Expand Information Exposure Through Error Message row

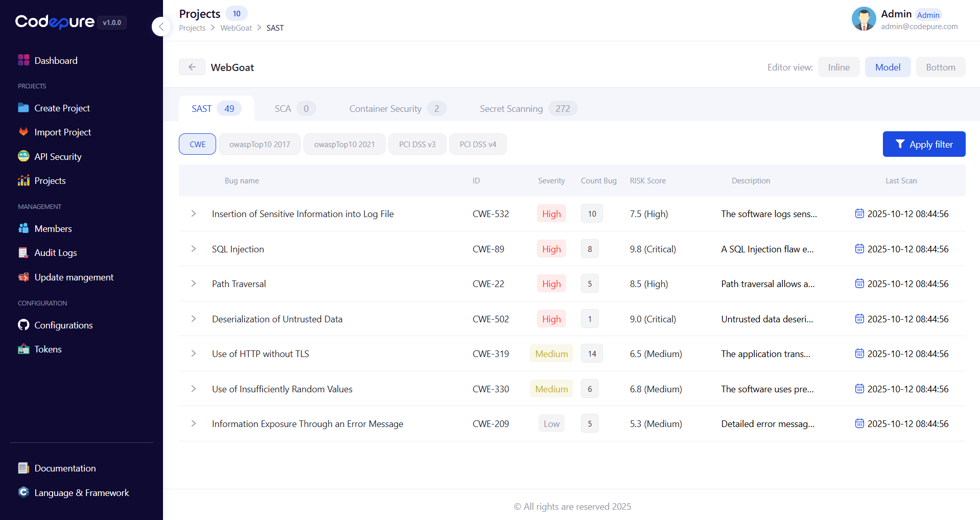coord(194,423)
